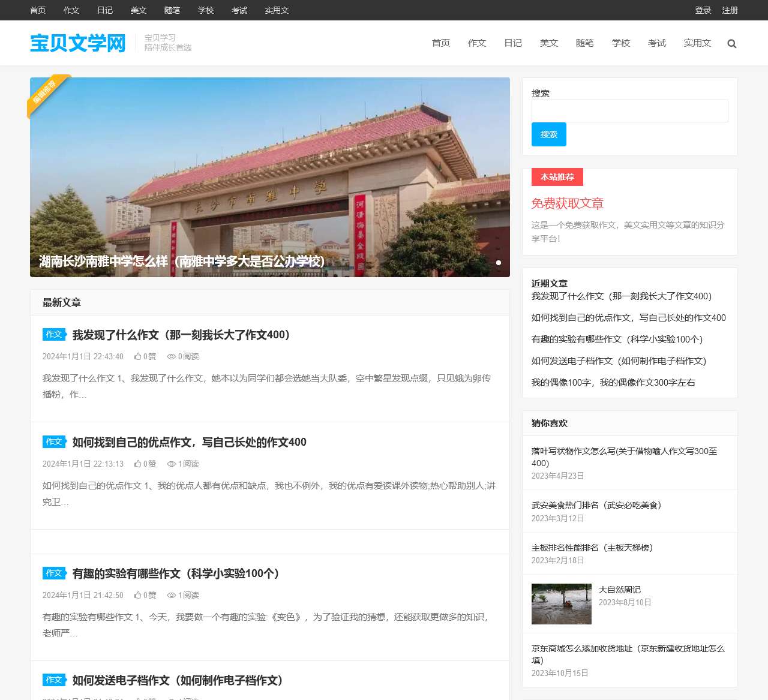
Task: Click the eye icon on the third article
Action: point(171,595)
